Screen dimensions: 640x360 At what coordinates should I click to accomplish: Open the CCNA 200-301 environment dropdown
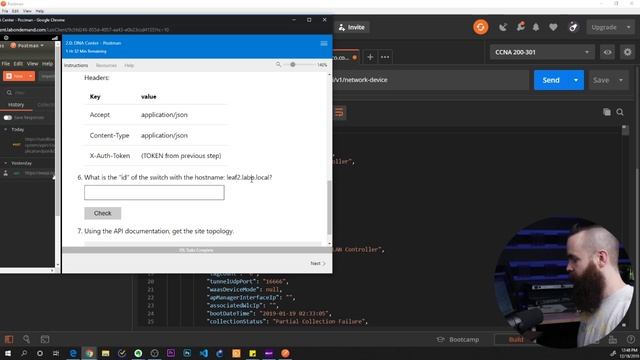coord(542,52)
